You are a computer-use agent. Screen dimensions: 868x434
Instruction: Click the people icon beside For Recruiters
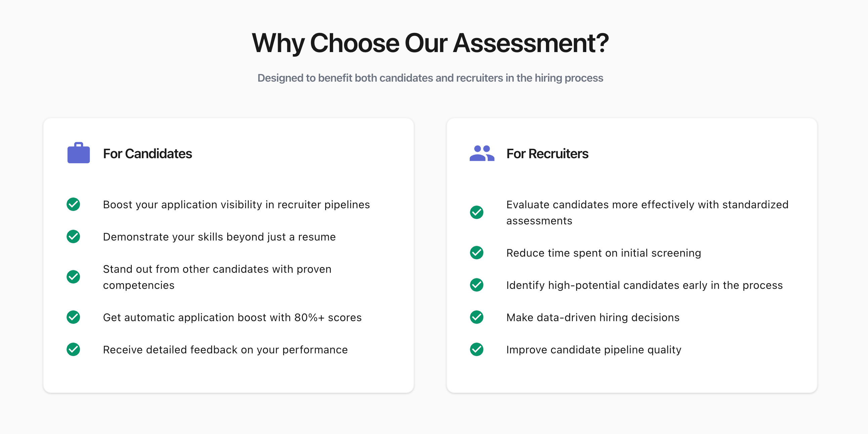coord(482,154)
